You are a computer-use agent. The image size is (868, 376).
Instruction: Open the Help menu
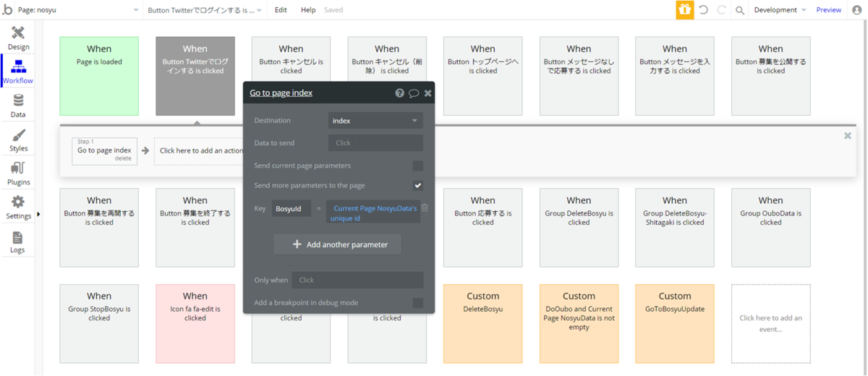pos(308,10)
